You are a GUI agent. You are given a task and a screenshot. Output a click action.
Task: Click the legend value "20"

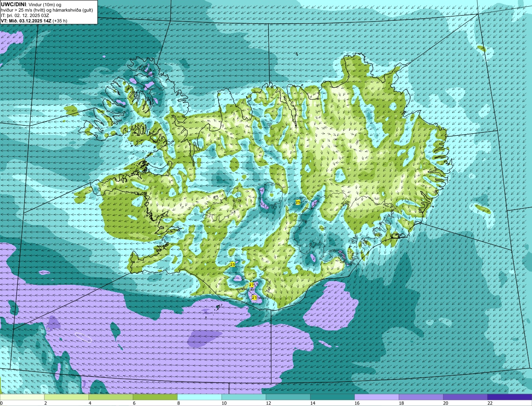tap(446, 403)
